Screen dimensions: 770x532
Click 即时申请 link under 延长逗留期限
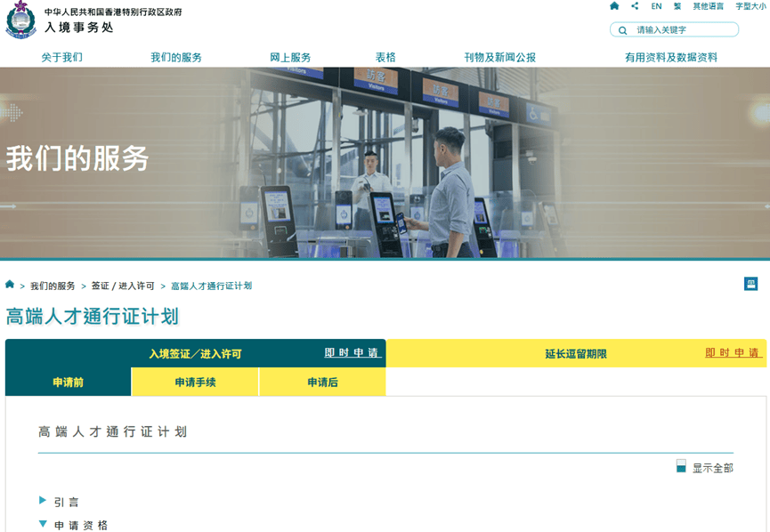[x=733, y=353]
